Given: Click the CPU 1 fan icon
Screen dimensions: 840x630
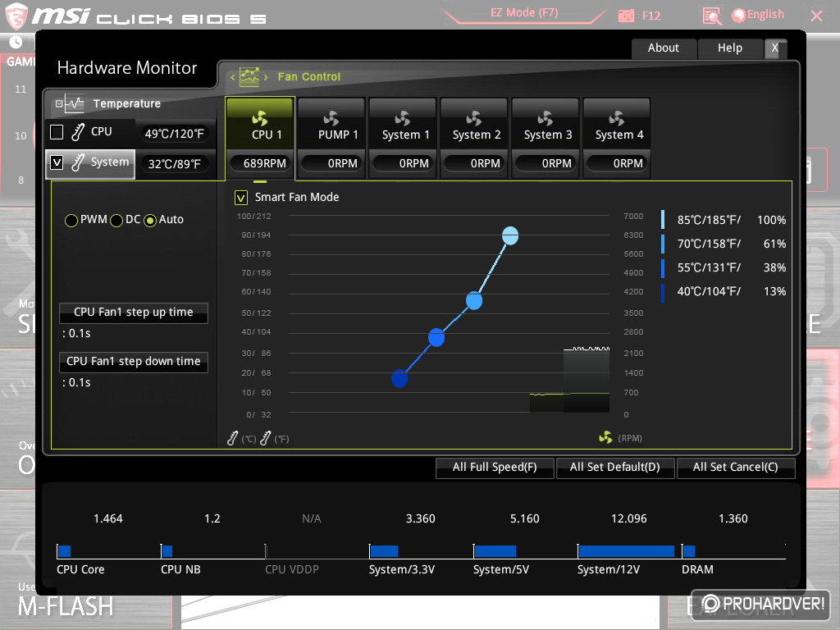Looking at the screenshot, I should coord(260,118).
